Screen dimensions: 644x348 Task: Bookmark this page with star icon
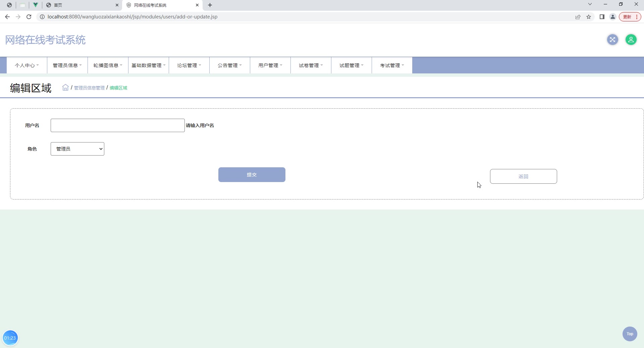[589, 17]
